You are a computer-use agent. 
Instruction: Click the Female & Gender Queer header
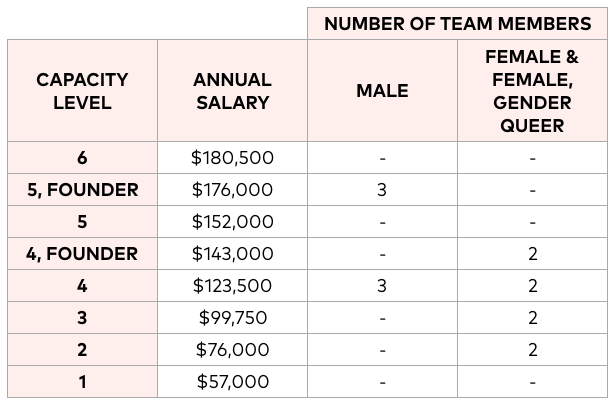click(533, 91)
